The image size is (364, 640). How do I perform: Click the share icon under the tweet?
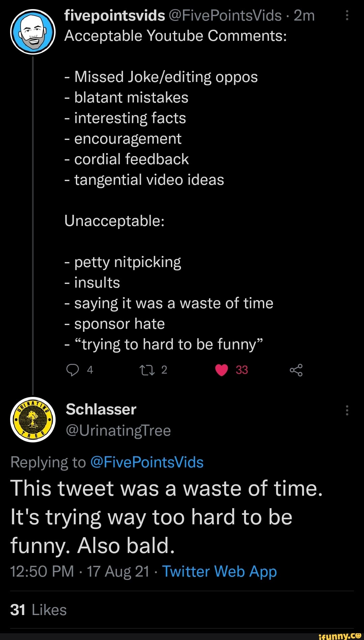[x=296, y=370]
